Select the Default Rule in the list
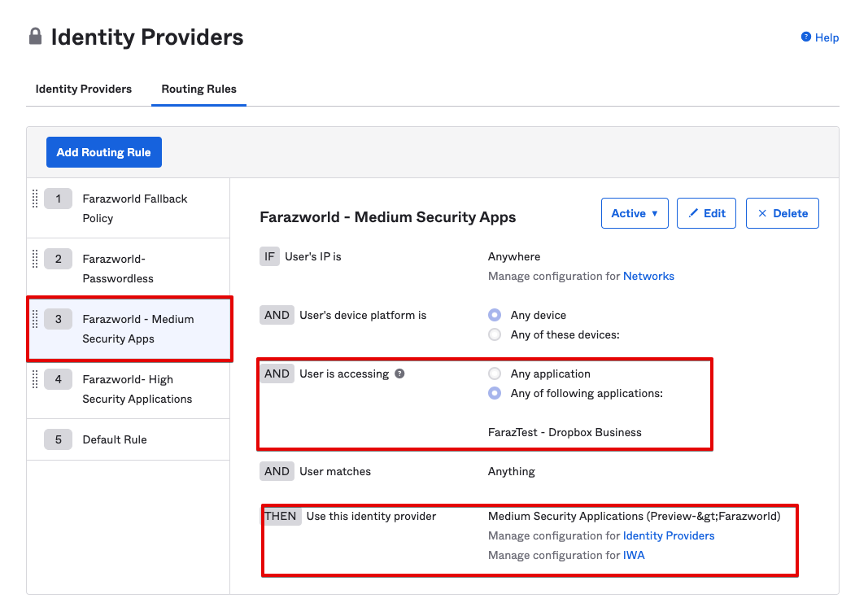The width and height of the screenshot is (855, 616). (x=114, y=439)
